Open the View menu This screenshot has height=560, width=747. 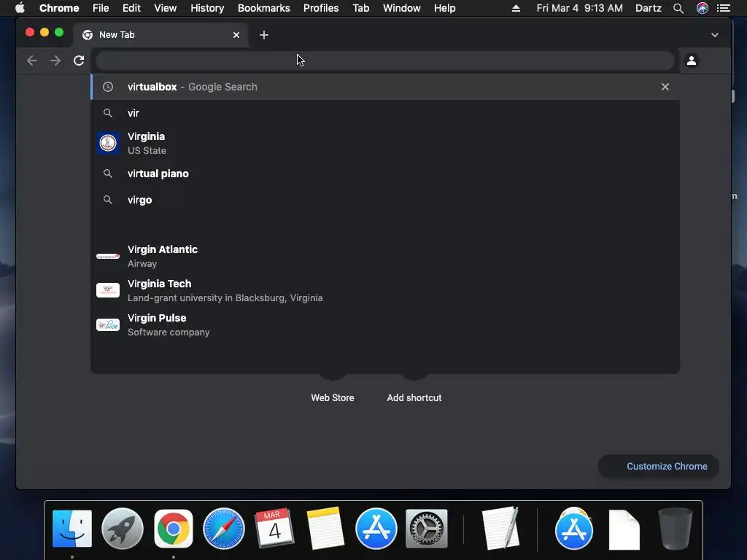pos(166,8)
